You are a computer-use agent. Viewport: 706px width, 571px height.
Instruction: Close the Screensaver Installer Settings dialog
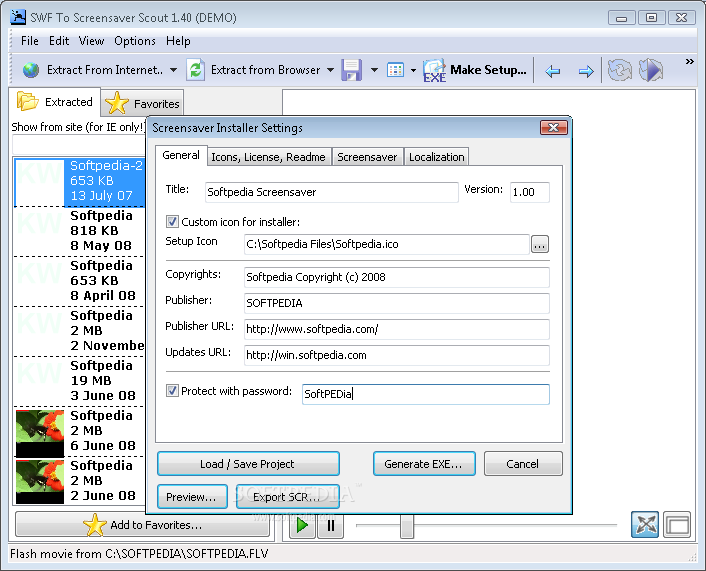553,128
